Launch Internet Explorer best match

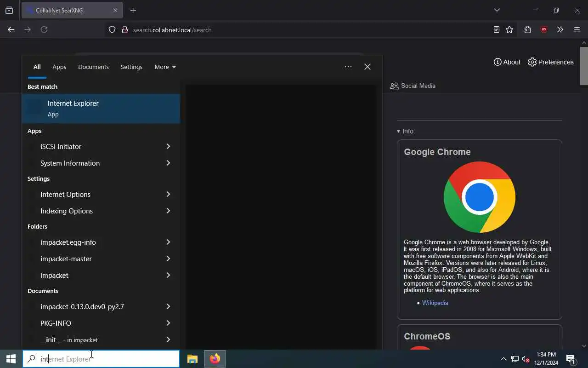pyautogui.click(x=101, y=109)
